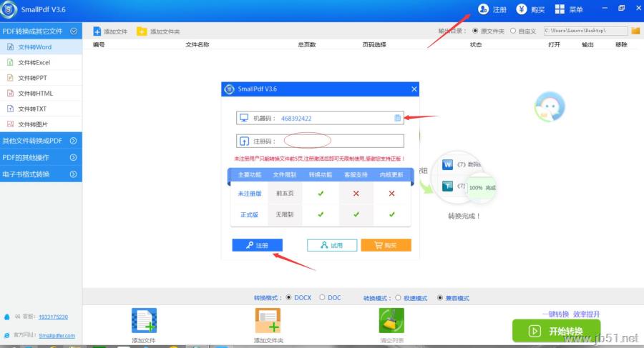The height and width of the screenshot is (348, 644).
Task: Click the 清空列表 broom icon
Action: tap(391, 320)
